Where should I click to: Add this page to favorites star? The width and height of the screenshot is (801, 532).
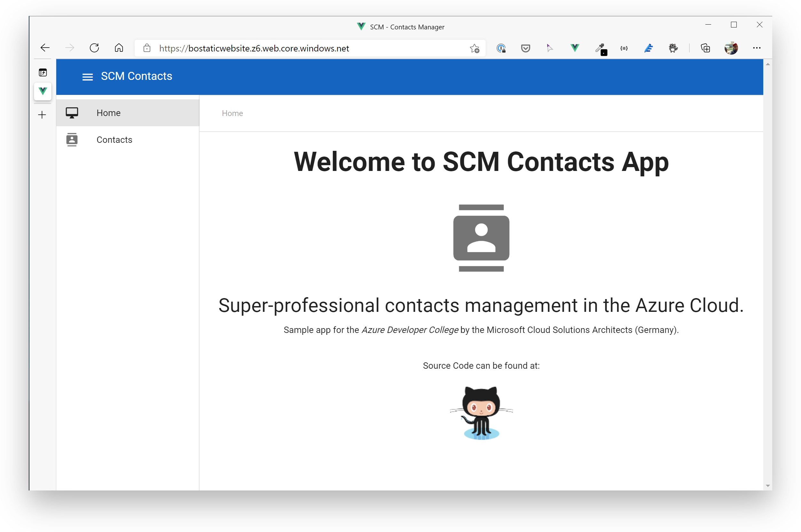[474, 49]
